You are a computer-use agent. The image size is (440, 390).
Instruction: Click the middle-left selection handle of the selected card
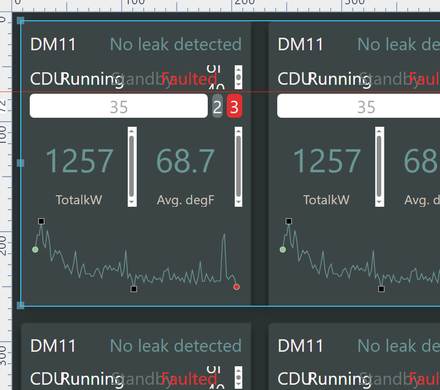point(20,163)
